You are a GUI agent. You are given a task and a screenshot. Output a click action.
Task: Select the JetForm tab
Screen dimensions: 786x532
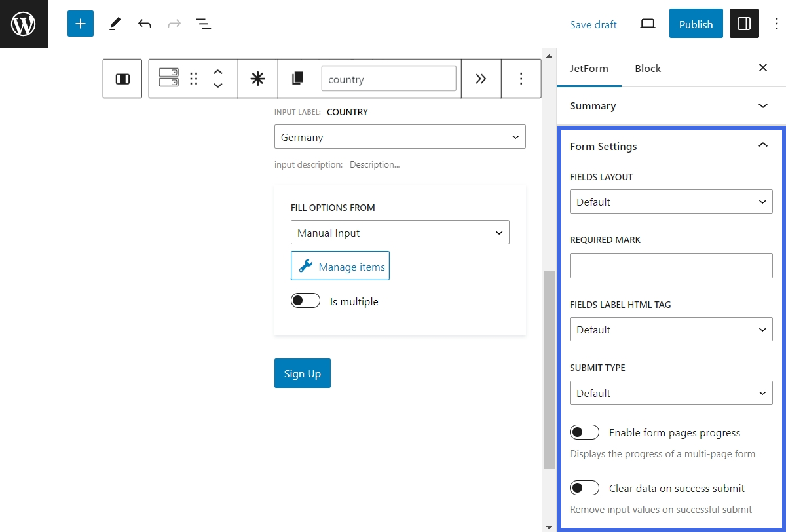click(589, 68)
